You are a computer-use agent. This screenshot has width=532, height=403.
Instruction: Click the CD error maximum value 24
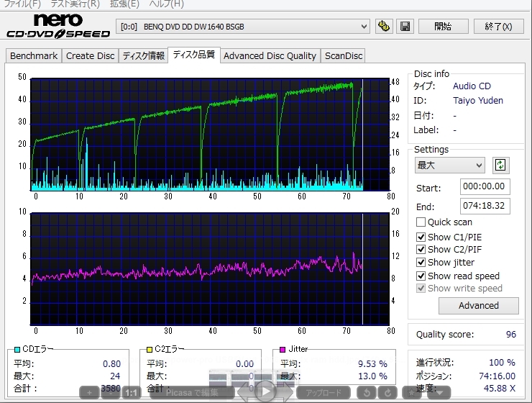coord(115,376)
